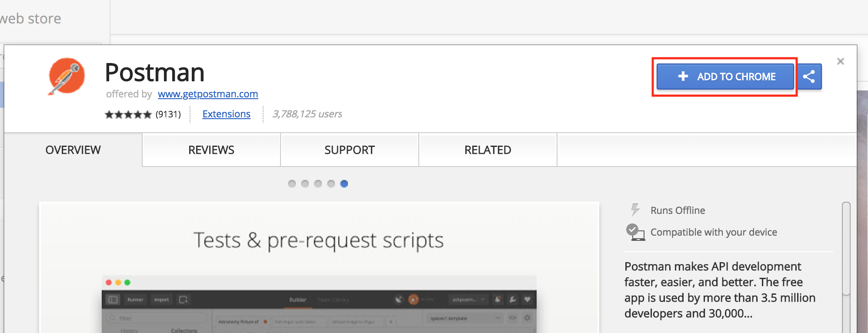The width and height of the screenshot is (868, 333).
Task: Click the Postman title heading
Action: click(x=155, y=72)
